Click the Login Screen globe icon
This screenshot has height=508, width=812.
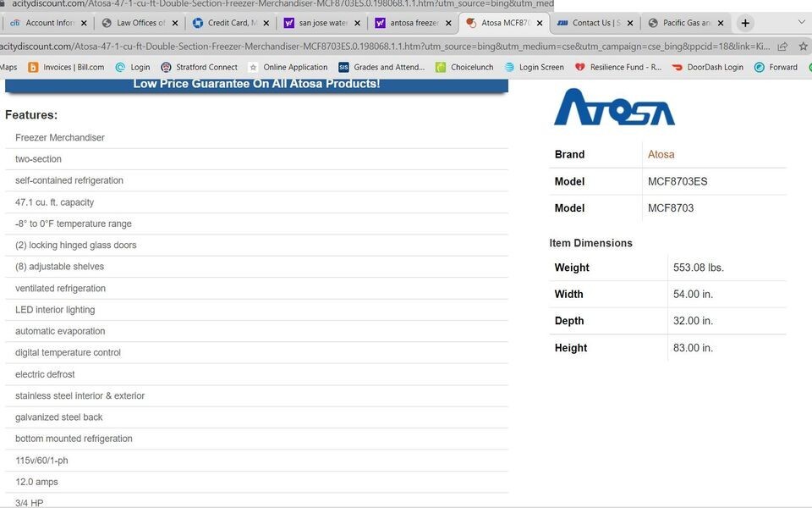[509, 67]
